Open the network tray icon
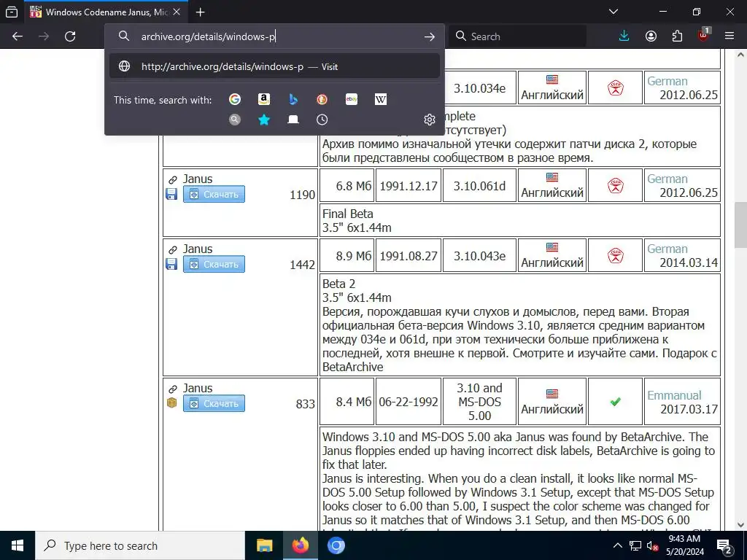 click(635, 545)
